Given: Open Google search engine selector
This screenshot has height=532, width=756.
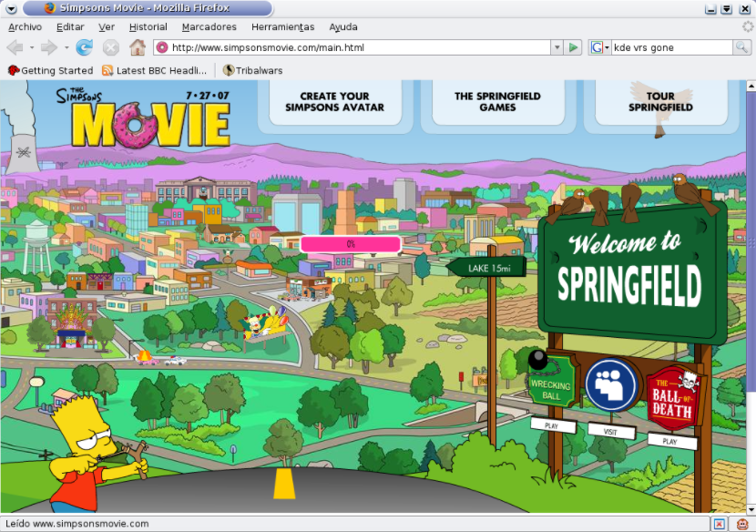Looking at the screenshot, I should click(599, 47).
